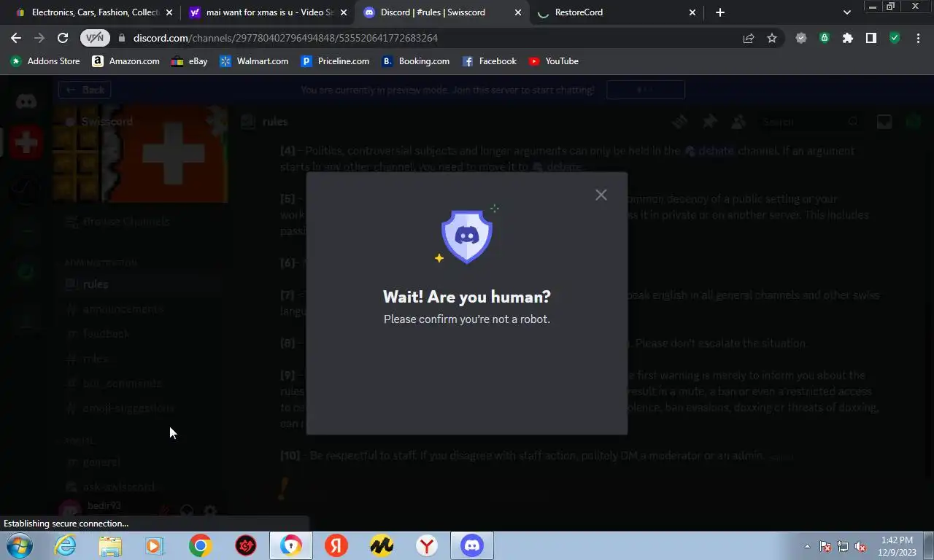Open the YouTube bookmark
The width and height of the screenshot is (934, 560).
coord(553,61)
